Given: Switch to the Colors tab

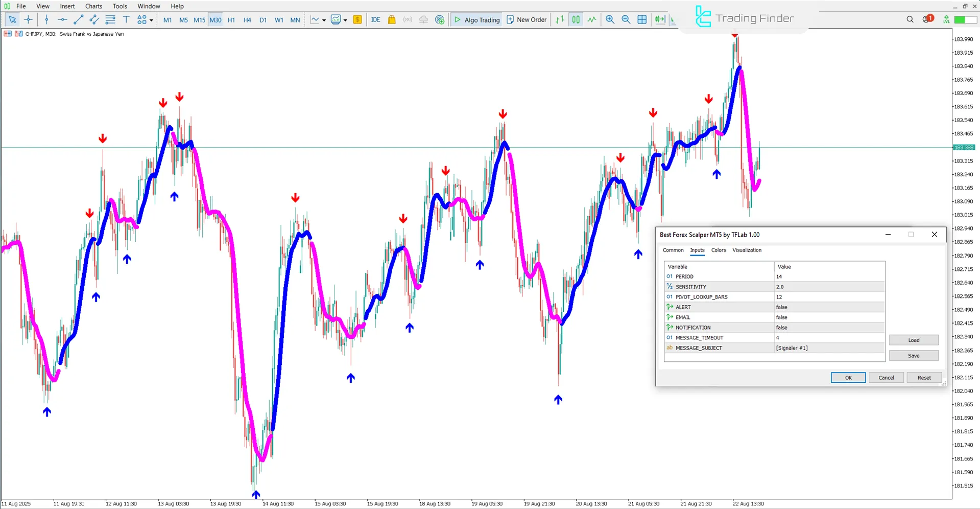Looking at the screenshot, I should tap(719, 250).
